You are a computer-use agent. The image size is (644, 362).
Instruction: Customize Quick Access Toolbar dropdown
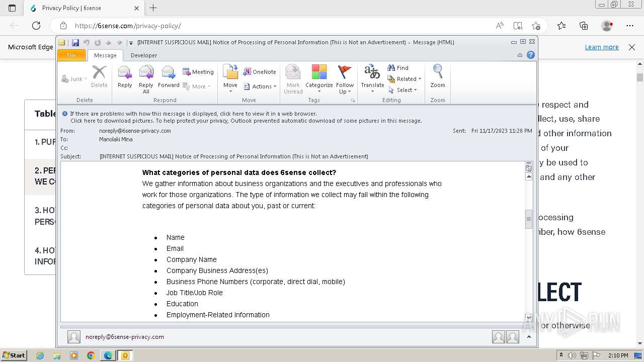coord(131,43)
